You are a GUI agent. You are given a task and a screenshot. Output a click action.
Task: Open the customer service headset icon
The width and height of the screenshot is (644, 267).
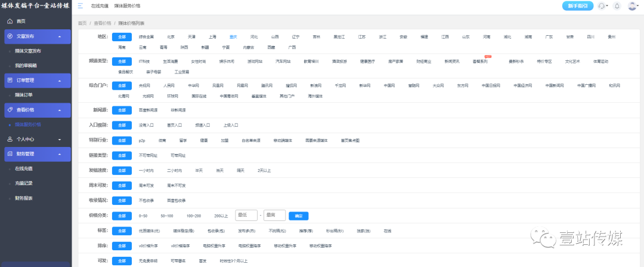tap(601, 6)
